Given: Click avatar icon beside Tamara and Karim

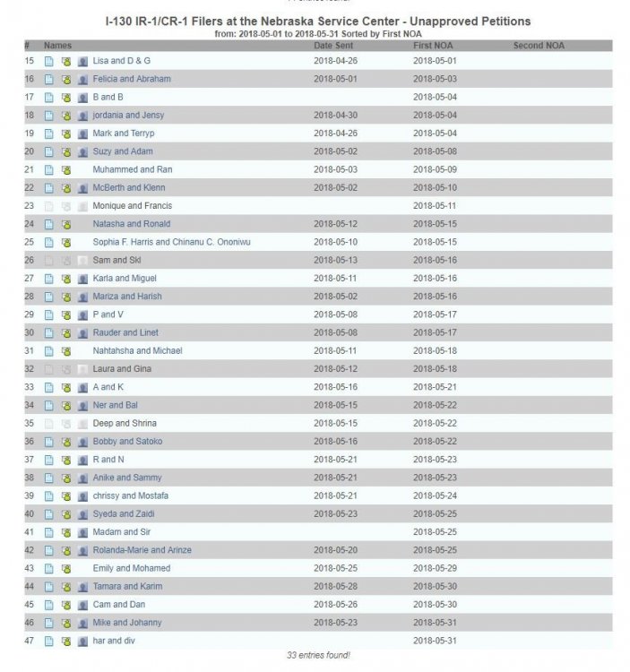Looking at the screenshot, I should point(82,587).
